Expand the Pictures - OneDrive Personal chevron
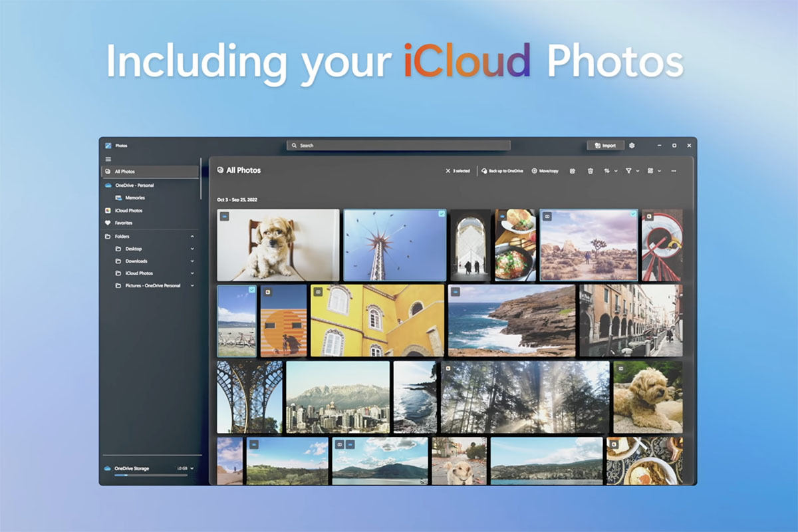Screen dimensions: 798x532 [192, 285]
